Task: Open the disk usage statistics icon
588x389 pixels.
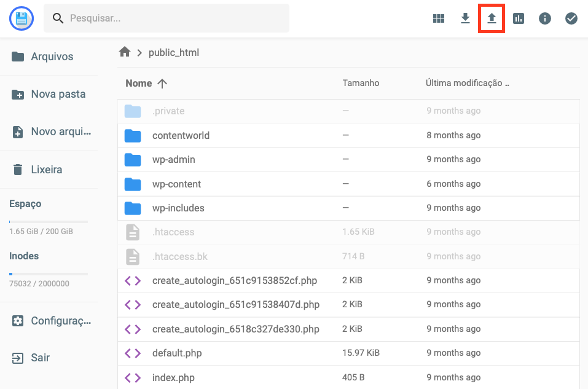Action: click(518, 18)
